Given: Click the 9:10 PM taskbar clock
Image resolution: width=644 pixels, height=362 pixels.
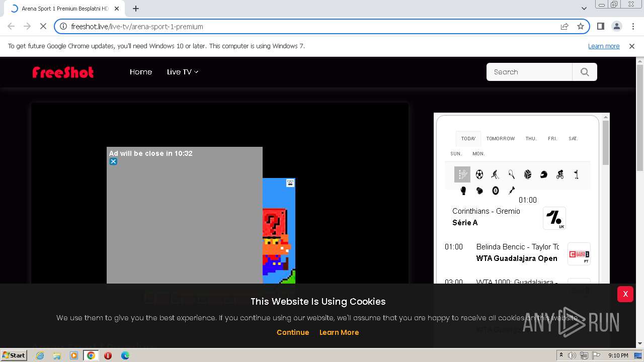Looking at the screenshot, I should coord(618,355).
